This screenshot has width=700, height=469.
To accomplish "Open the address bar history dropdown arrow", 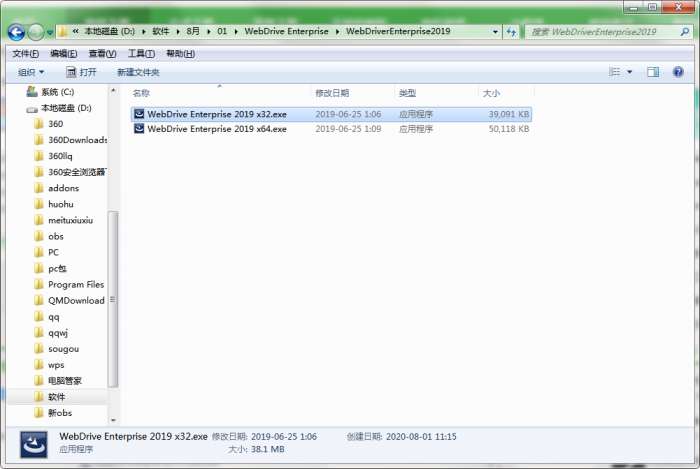I will (495, 32).
